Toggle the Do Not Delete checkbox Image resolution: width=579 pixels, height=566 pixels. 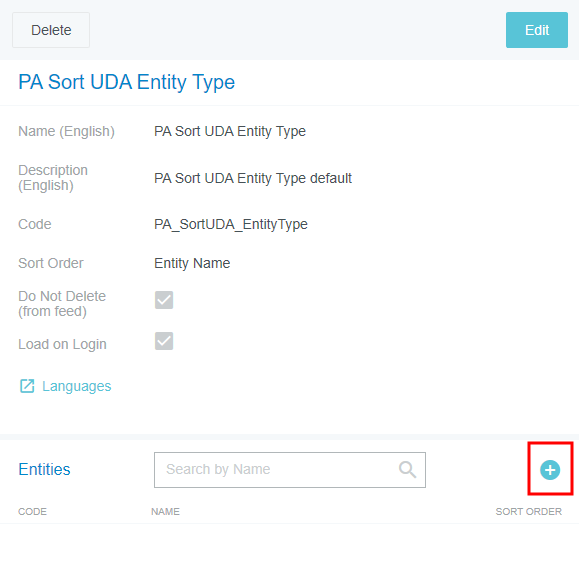point(164,300)
